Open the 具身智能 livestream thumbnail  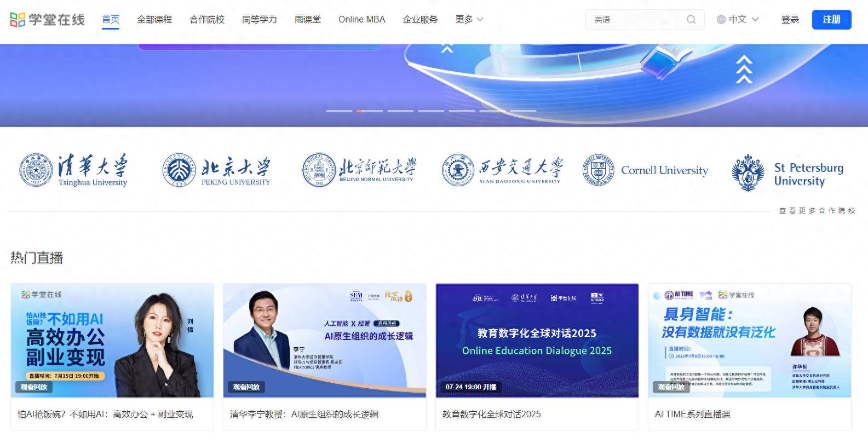(x=750, y=340)
